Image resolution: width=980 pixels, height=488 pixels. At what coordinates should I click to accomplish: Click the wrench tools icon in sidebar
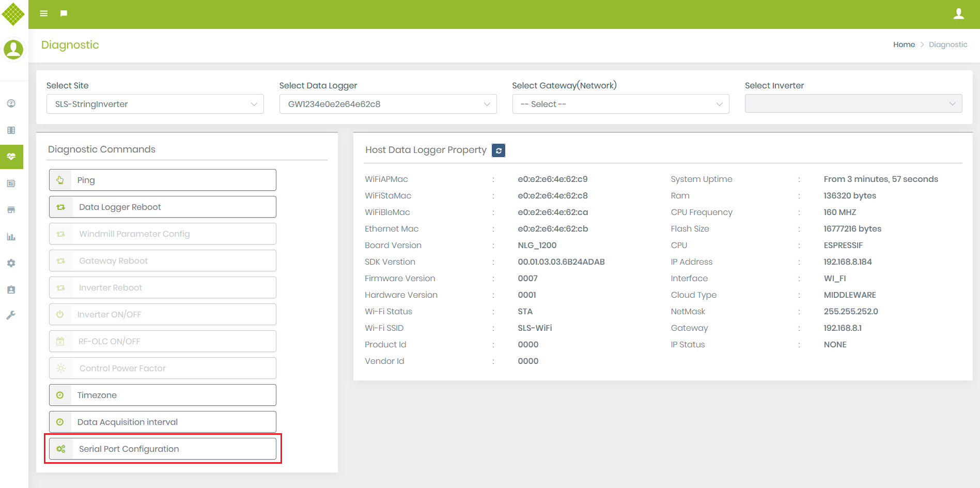pyautogui.click(x=11, y=315)
